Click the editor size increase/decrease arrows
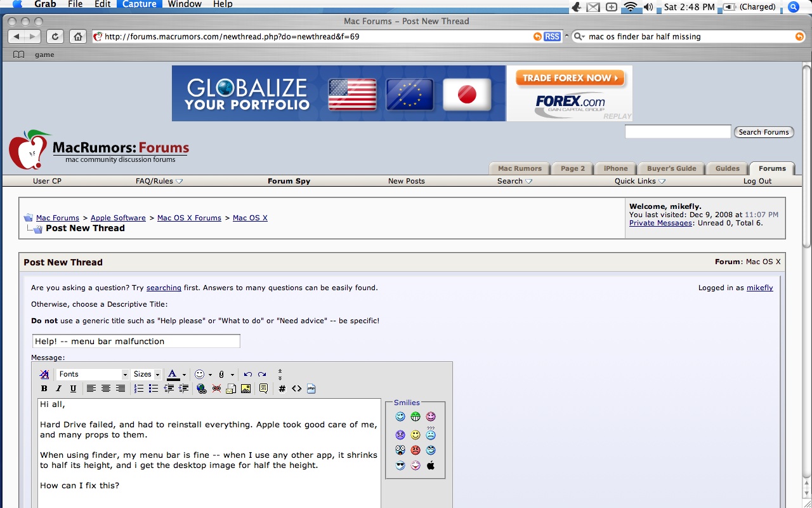 click(280, 375)
